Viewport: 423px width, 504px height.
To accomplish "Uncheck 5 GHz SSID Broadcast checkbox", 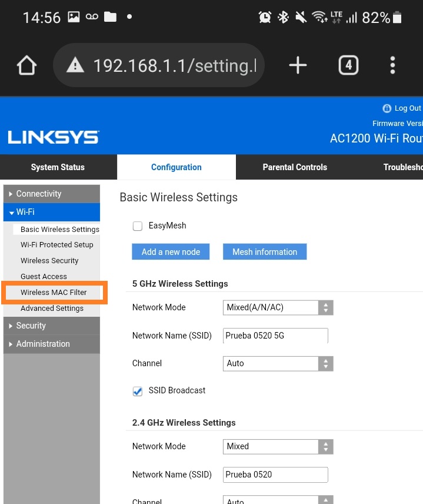I will (x=138, y=391).
